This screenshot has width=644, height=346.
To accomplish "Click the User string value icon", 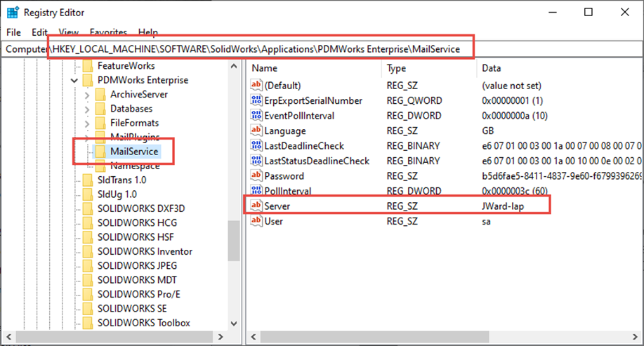I will 256,221.
